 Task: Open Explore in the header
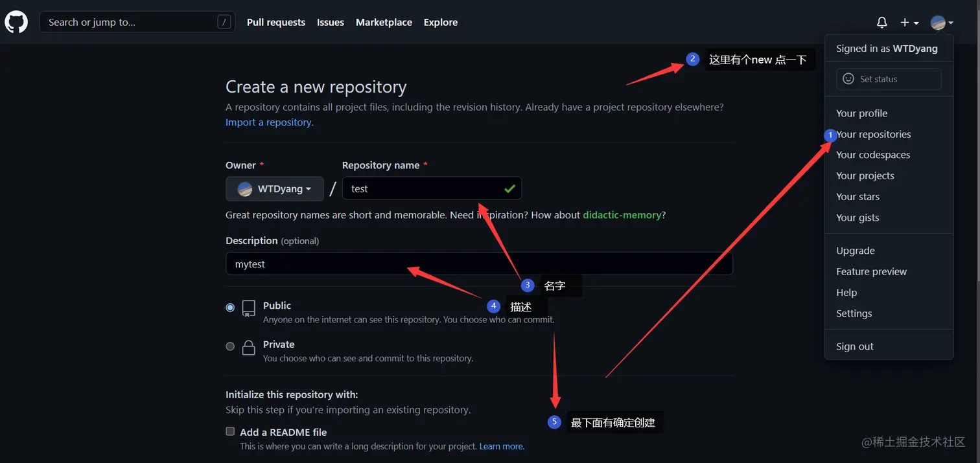[441, 22]
